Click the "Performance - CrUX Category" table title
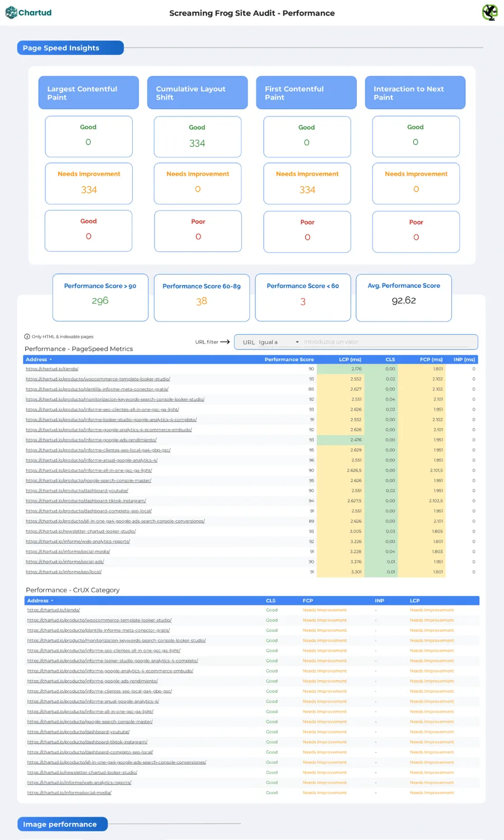The image size is (504, 840). tap(73, 590)
